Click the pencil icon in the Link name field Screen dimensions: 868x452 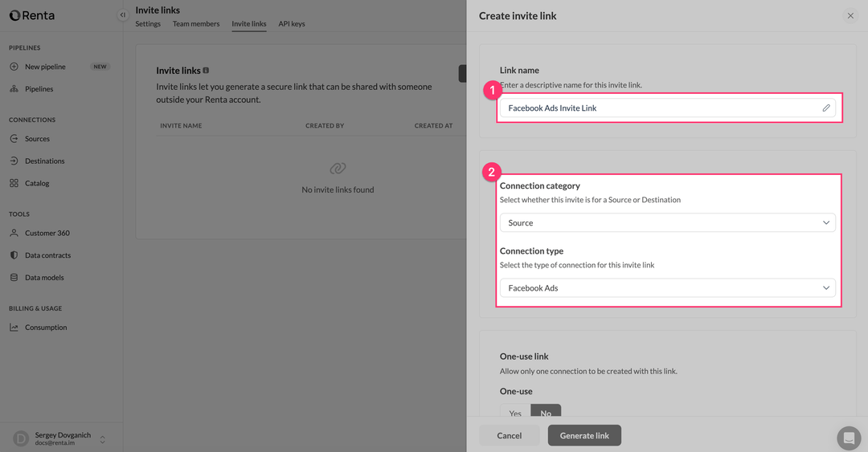[x=826, y=108]
